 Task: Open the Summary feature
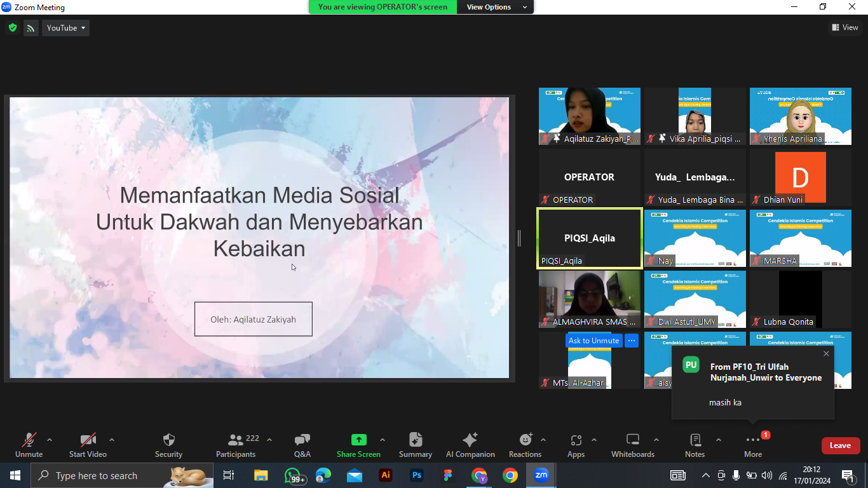coord(416,445)
